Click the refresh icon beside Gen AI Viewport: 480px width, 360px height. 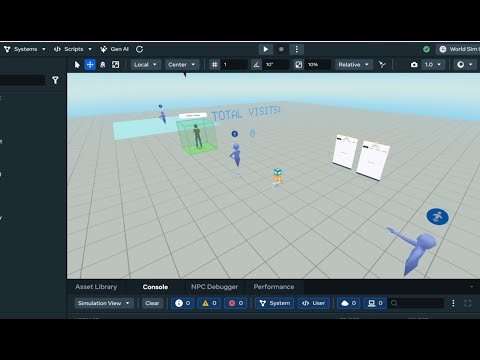tap(139, 49)
